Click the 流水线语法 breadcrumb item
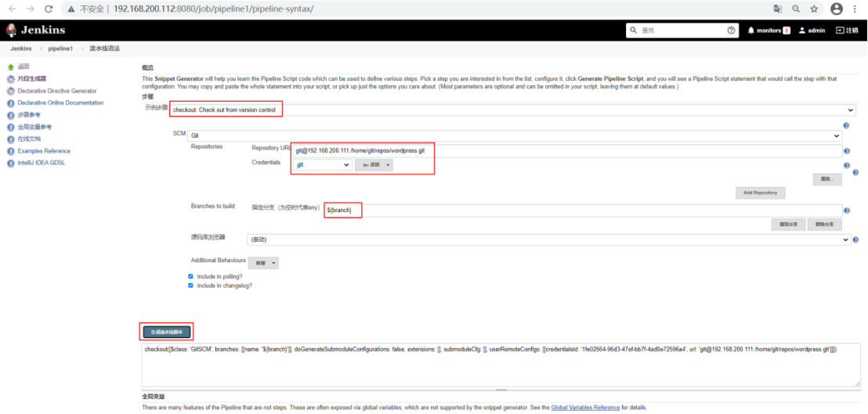Viewport: 868px width, 414px height. [105, 49]
